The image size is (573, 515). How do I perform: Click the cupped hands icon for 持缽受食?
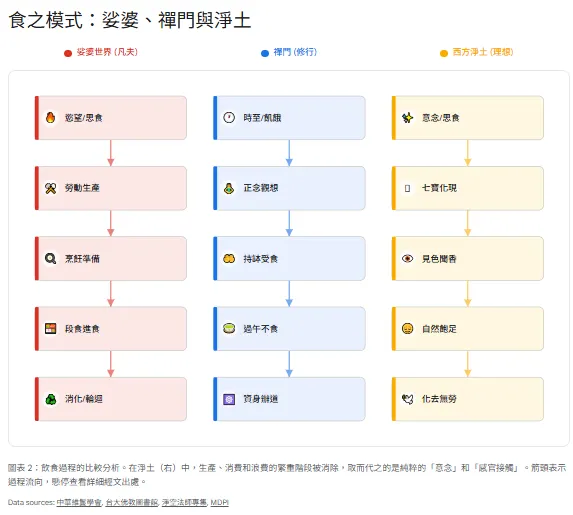(229, 259)
